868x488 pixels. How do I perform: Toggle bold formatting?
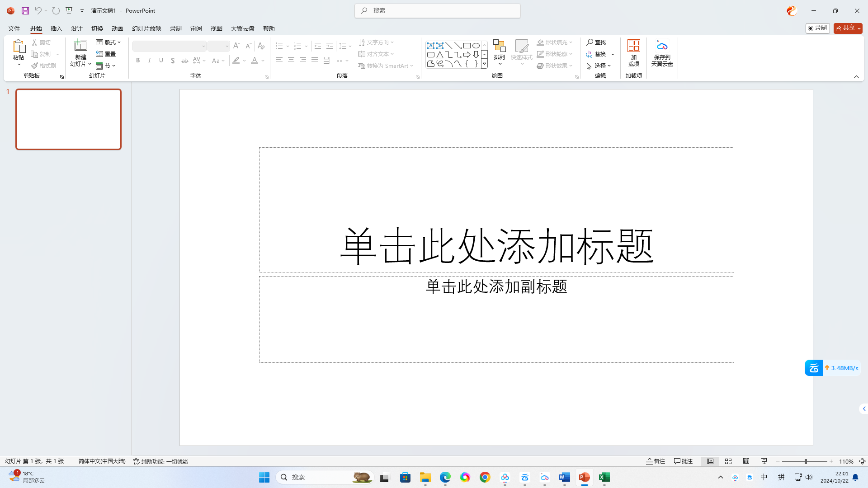tap(138, 60)
